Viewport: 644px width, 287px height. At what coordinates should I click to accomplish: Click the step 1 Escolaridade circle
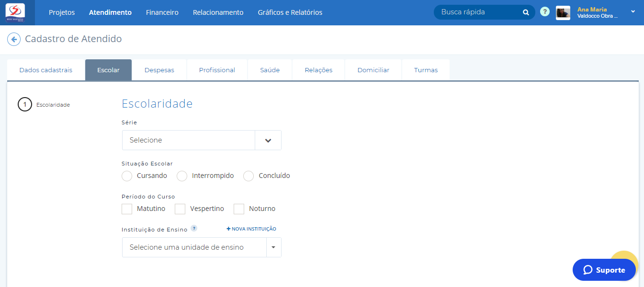point(25,105)
